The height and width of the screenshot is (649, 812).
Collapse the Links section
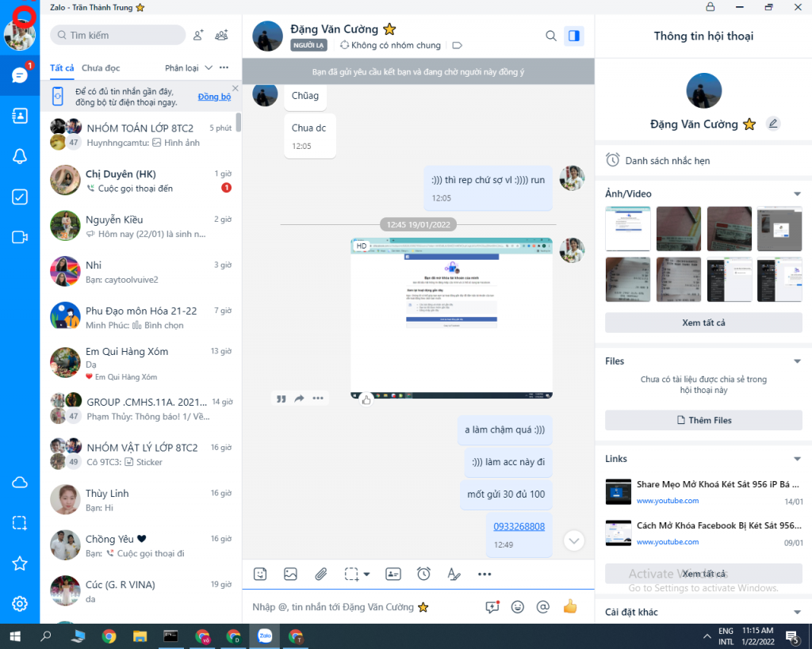[797, 459]
